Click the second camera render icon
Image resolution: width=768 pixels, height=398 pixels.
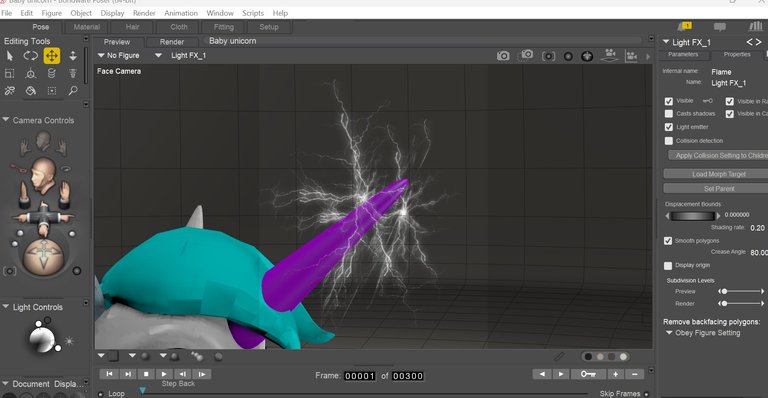point(527,55)
